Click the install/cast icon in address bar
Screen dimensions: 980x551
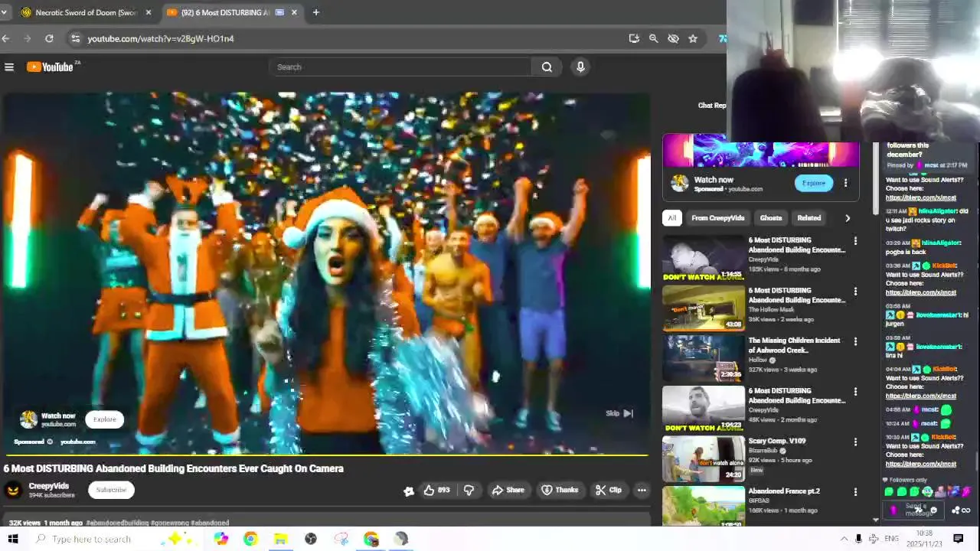click(x=634, y=38)
